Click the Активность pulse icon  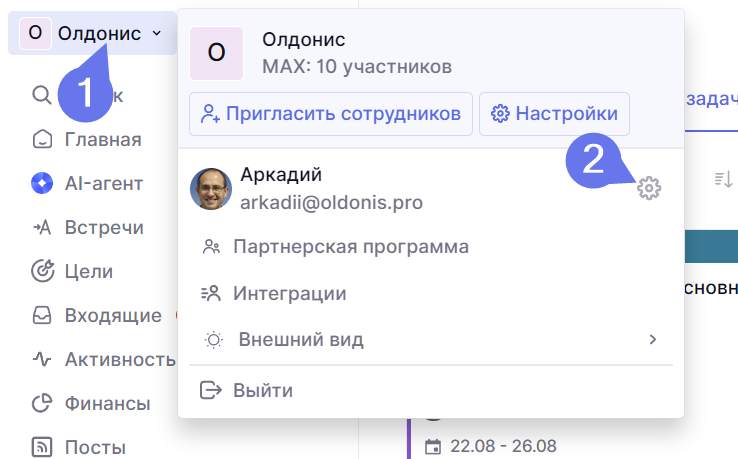pyautogui.click(x=42, y=359)
